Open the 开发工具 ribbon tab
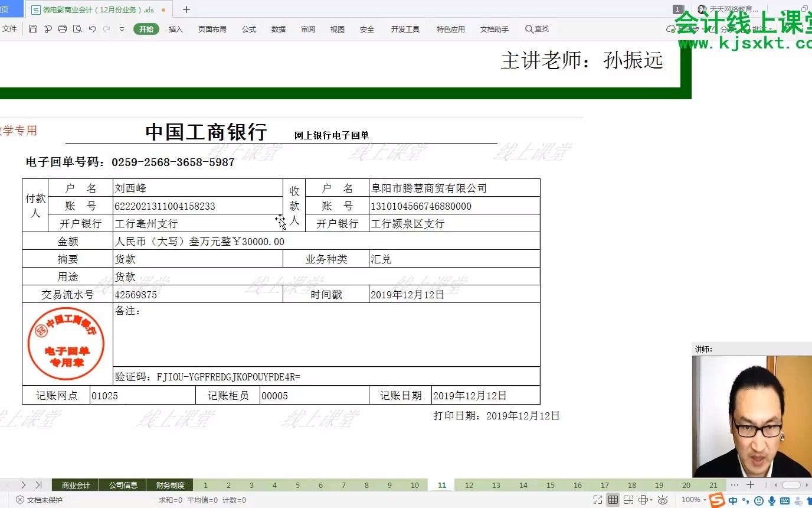812x508 pixels. [x=405, y=29]
